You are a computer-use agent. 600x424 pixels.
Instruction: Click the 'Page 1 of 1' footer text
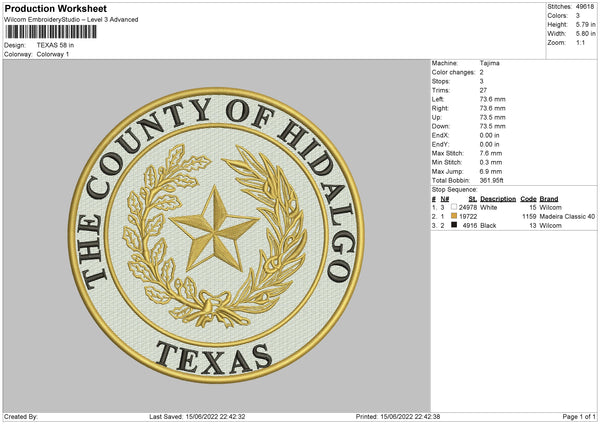[579, 416]
